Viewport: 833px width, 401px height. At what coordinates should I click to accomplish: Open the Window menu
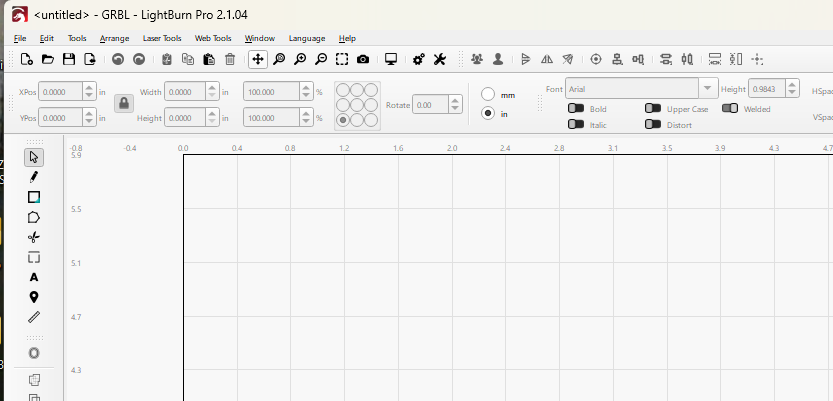pyautogui.click(x=260, y=38)
